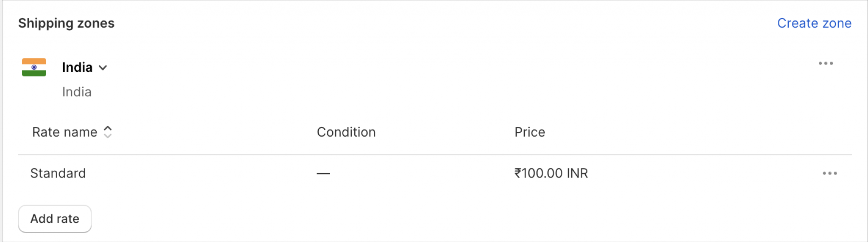
Task: Click the up caret of sort icon
Action: [x=108, y=128]
